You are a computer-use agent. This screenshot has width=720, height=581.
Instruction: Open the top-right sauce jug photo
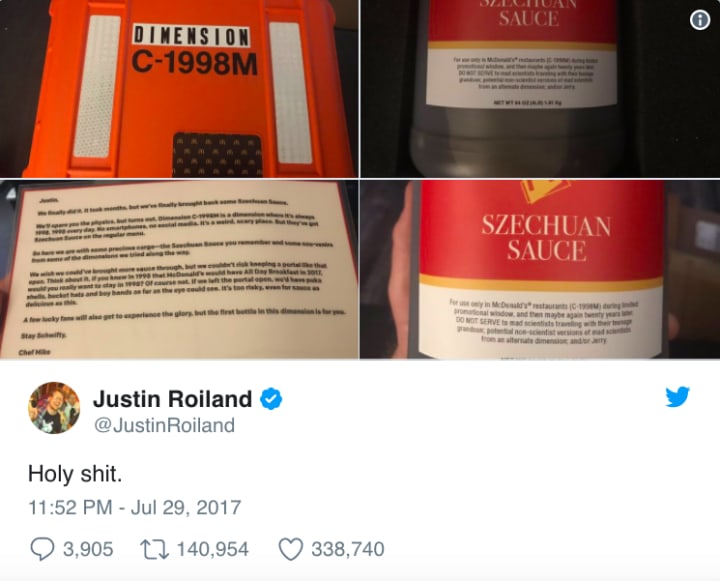pyautogui.click(x=540, y=89)
